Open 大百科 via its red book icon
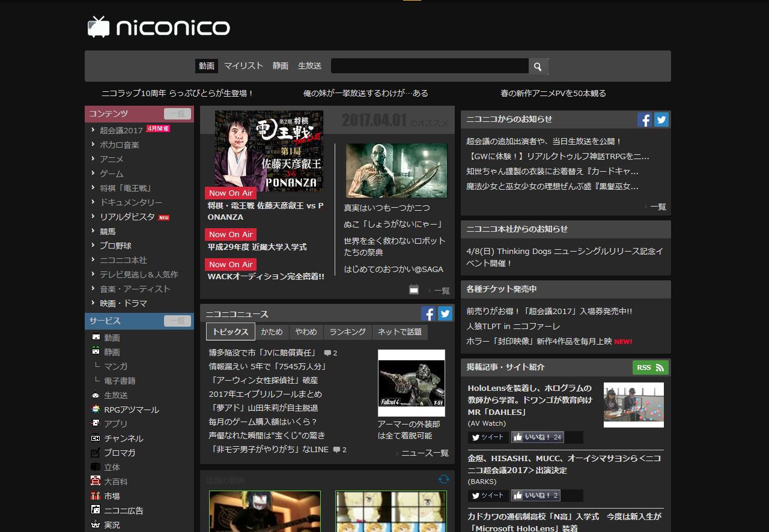Image resolution: width=769 pixels, height=532 pixels. [x=94, y=481]
